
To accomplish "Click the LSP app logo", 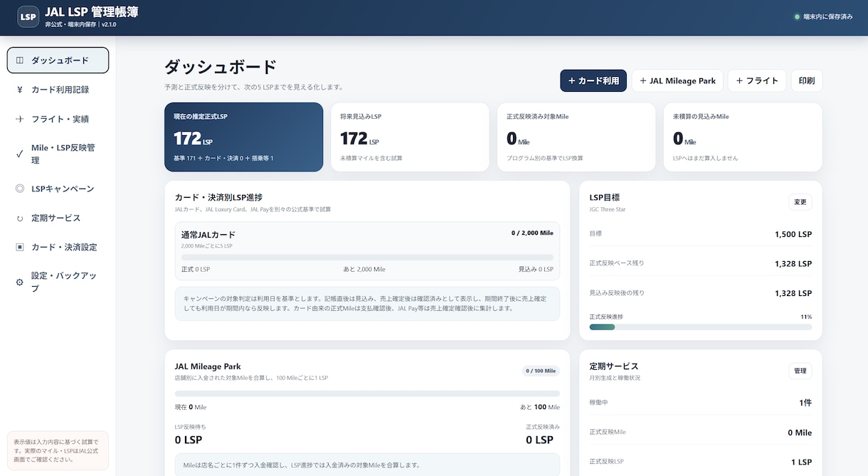I will pyautogui.click(x=28, y=16).
